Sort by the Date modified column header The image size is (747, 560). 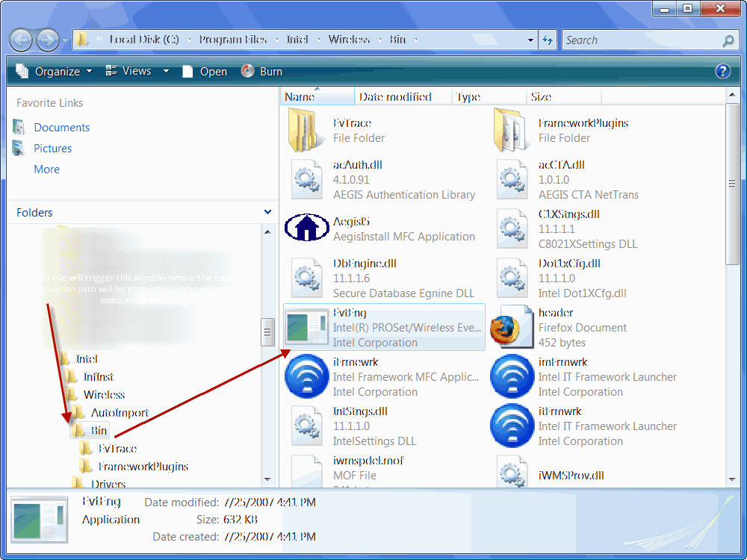pyautogui.click(x=403, y=96)
